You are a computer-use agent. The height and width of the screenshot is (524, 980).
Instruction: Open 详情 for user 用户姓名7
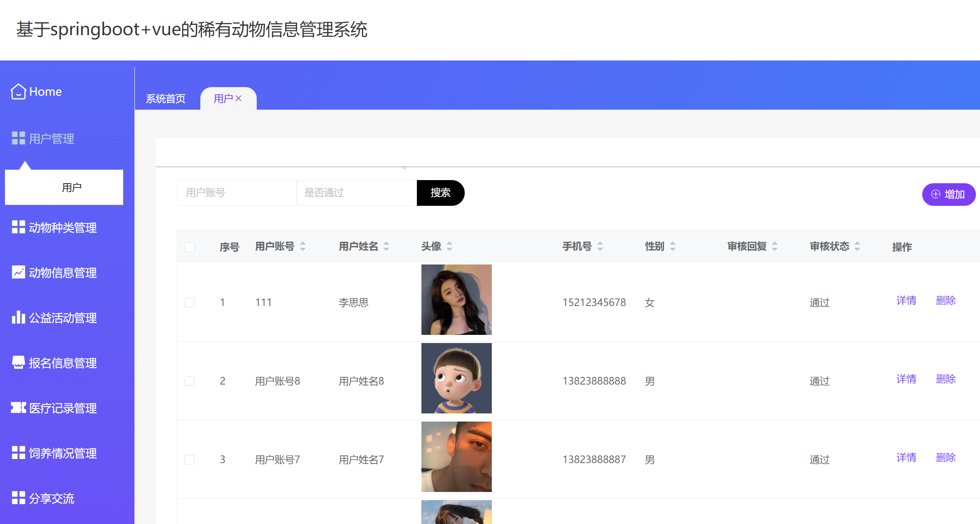[x=906, y=457]
